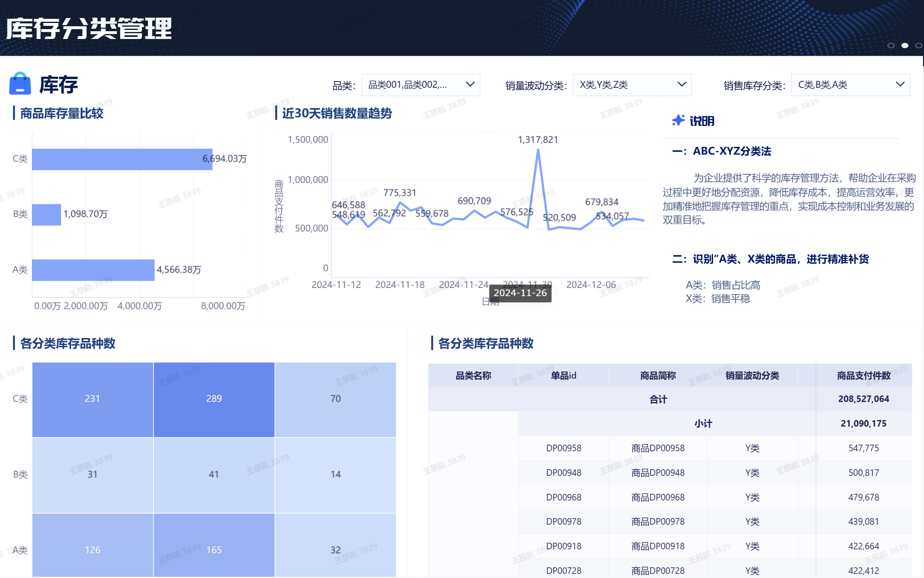Select the DP00958 row in the table
The image size is (924, 578).
point(657,448)
